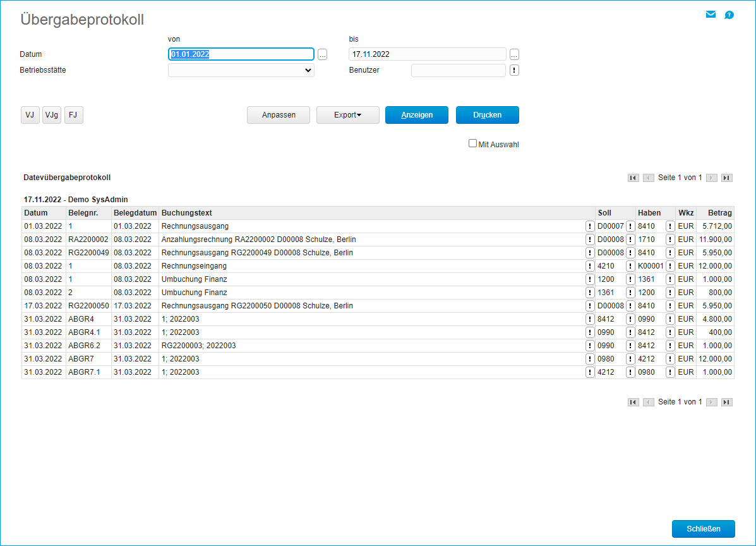The height and width of the screenshot is (546, 756).
Task: Go to next page in bottom pager
Action: 711,402
